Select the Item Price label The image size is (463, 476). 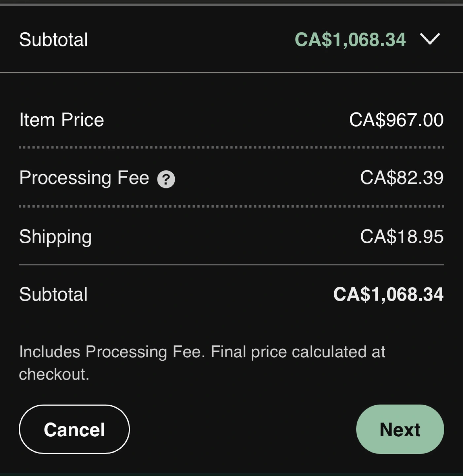61,120
